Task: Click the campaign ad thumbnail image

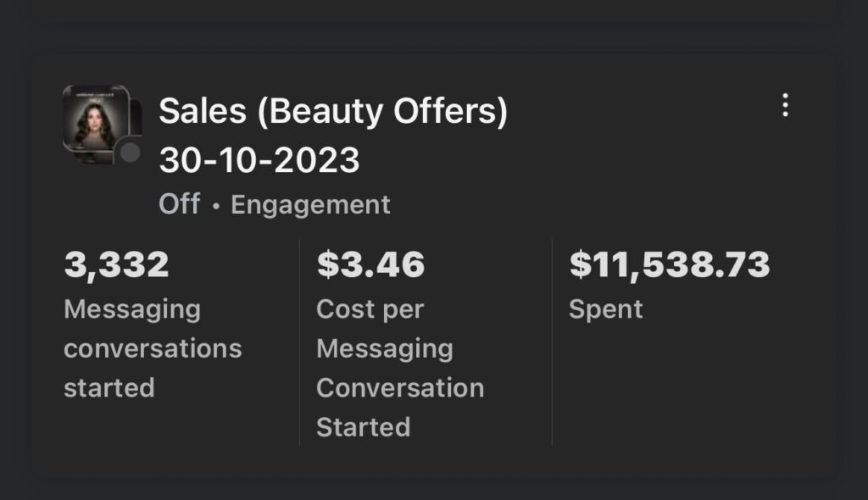Action: (96, 121)
